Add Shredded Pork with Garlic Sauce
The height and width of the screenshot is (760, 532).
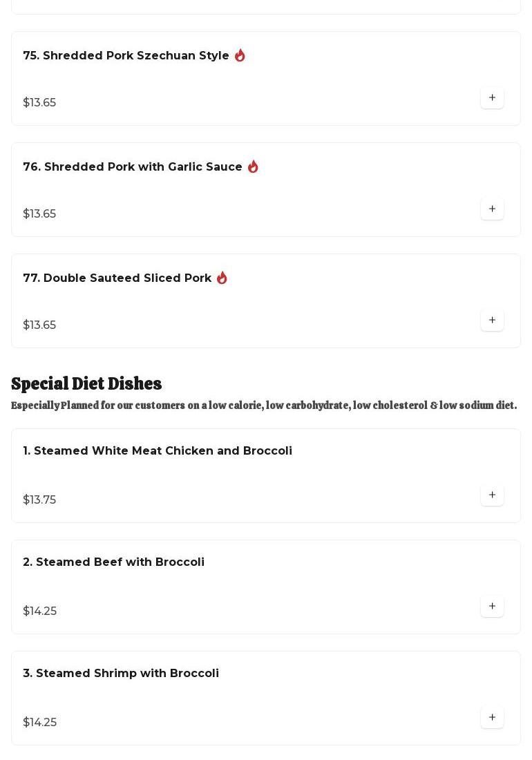click(492, 209)
